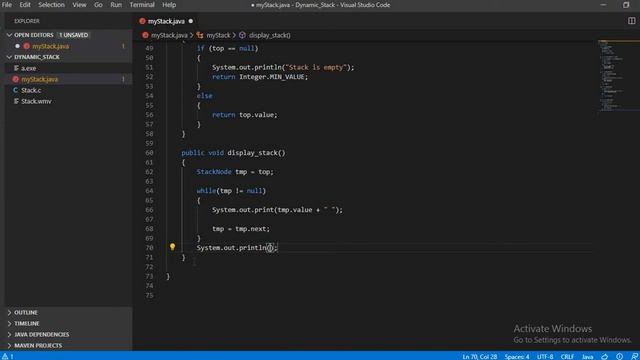Open the Go menu

pyautogui.click(x=98, y=5)
